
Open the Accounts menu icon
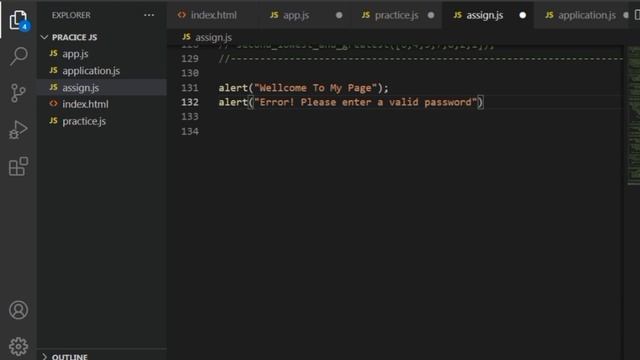(x=18, y=310)
